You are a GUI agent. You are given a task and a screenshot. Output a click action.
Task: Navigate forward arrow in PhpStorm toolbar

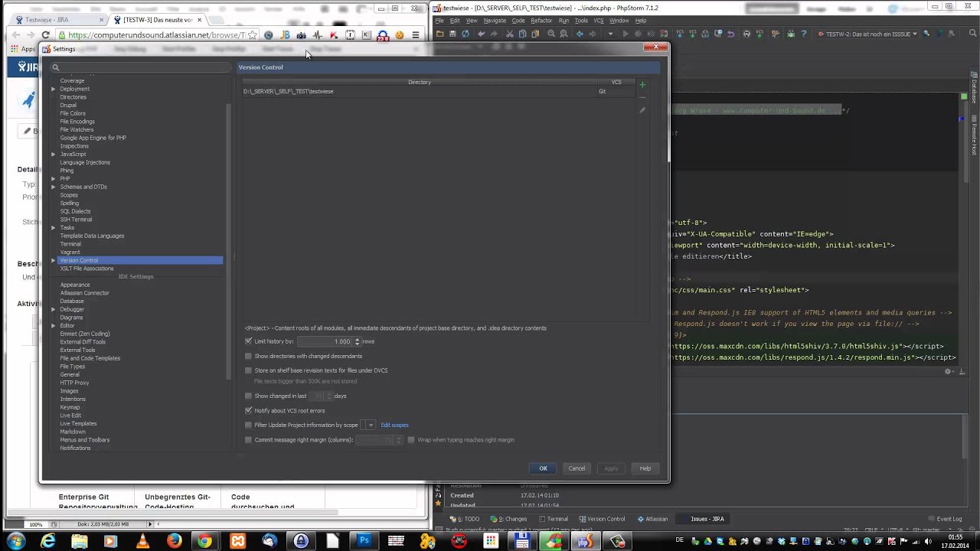pyautogui.click(x=593, y=34)
